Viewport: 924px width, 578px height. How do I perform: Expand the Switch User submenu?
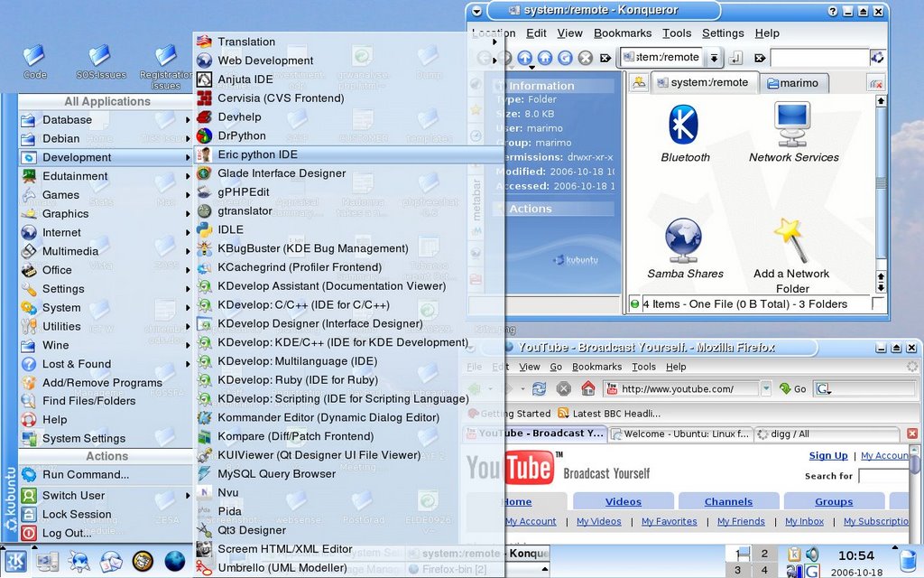tap(106, 496)
